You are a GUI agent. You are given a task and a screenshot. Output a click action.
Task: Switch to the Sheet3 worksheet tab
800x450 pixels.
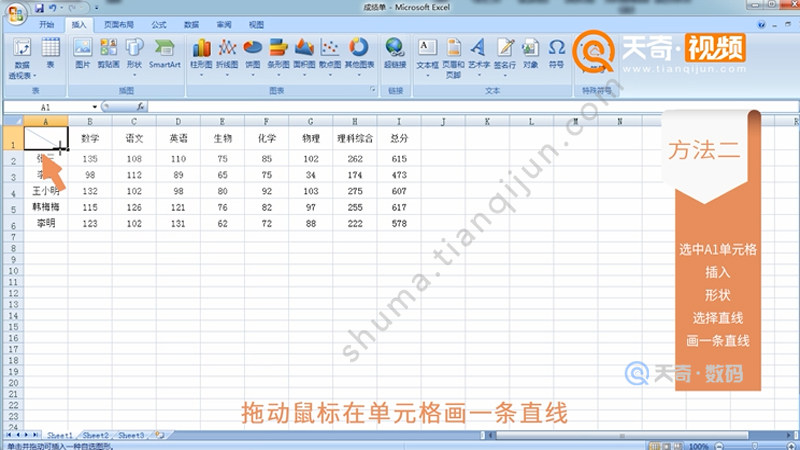pos(131,435)
